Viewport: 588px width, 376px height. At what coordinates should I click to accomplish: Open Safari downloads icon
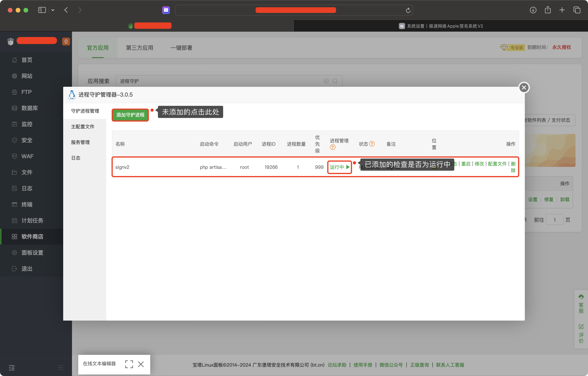(x=533, y=10)
